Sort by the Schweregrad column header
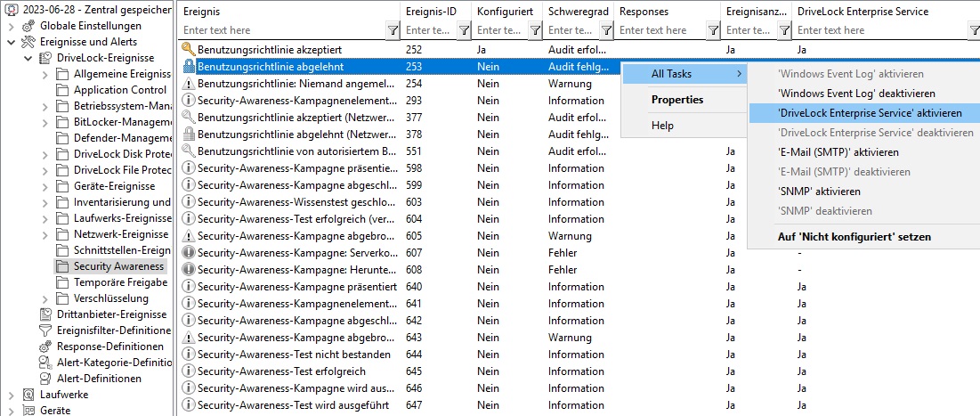This screenshot has width=980, height=416. click(579, 12)
